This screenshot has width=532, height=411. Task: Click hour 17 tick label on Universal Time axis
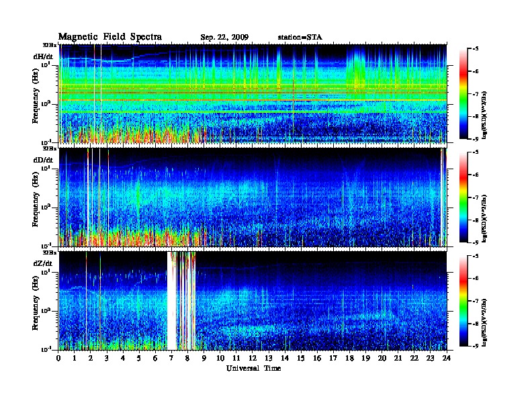(x=333, y=359)
